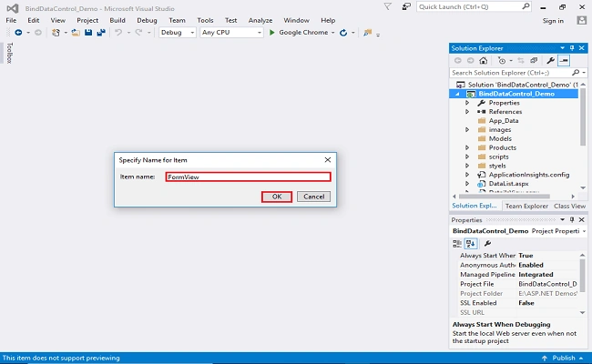Click the New Project toolbar icon
The image size is (592, 364).
[x=56, y=33]
